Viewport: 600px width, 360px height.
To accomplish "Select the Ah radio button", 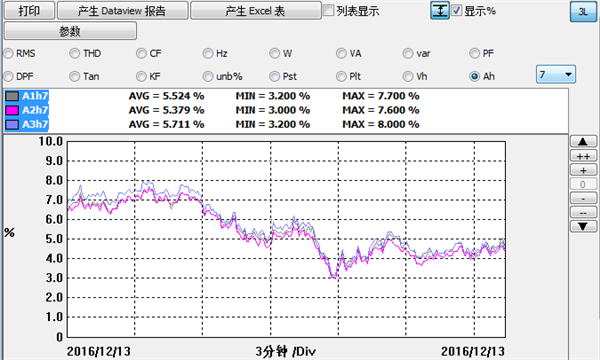I will [474, 77].
